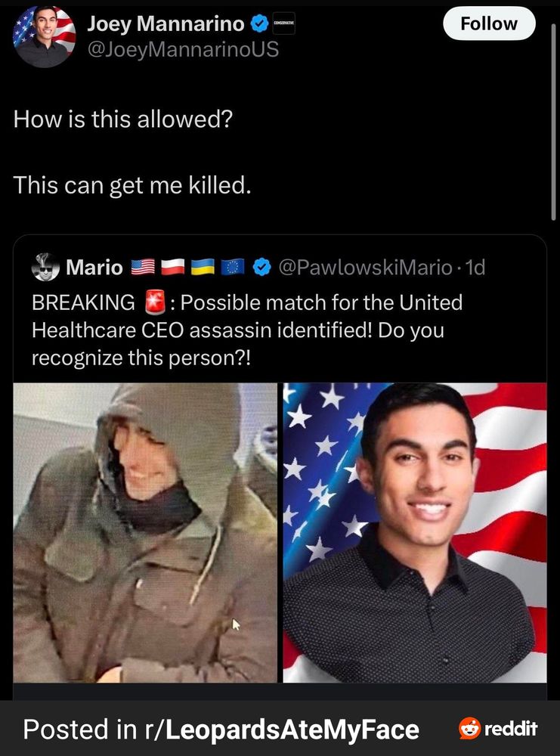Screen dimensions: 560x756
Task: Click the Follow button
Action: coord(489,23)
